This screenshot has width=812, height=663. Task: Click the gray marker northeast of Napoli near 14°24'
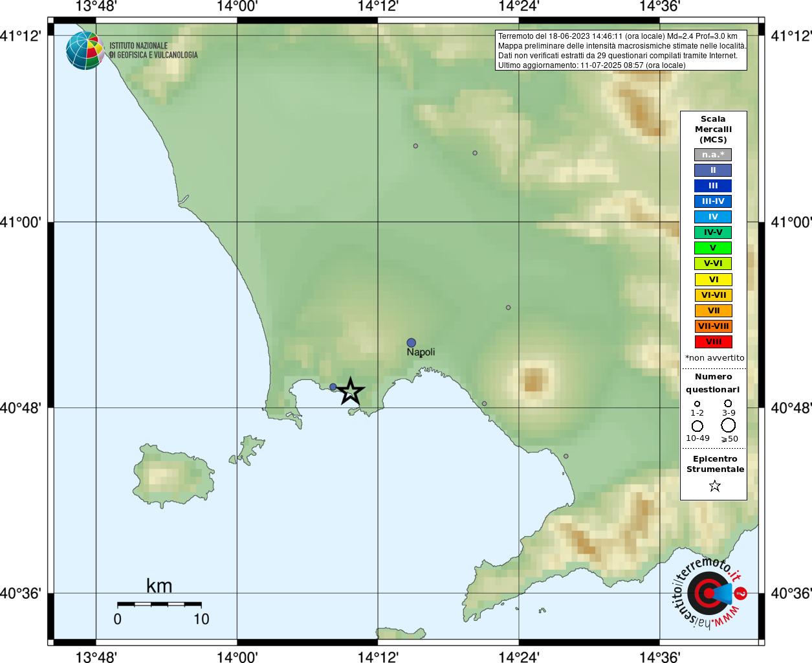click(509, 308)
